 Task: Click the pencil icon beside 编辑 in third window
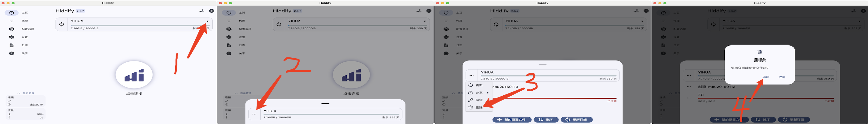tap(471, 100)
